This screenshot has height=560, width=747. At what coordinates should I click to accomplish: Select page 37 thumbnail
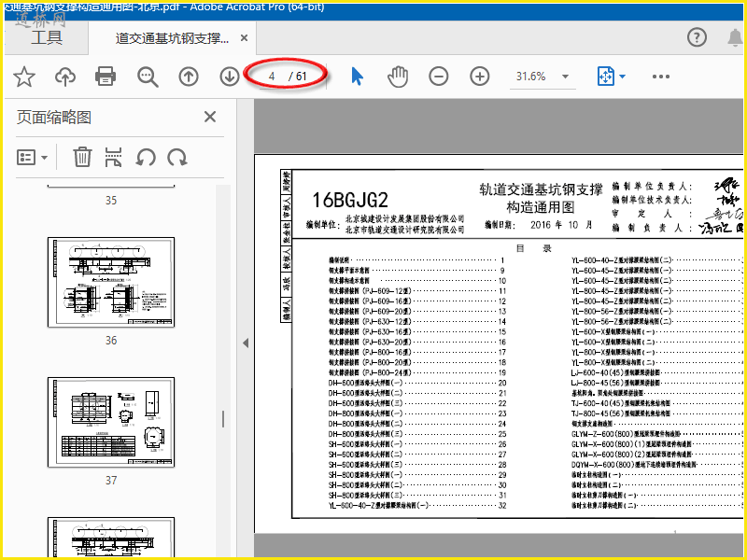pos(111,423)
